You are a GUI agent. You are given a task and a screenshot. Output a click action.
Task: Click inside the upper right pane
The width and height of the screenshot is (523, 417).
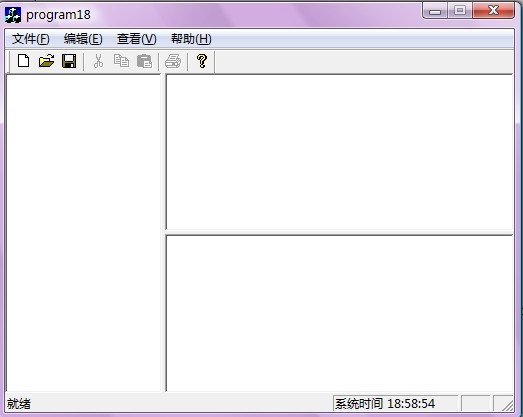[339, 152]
